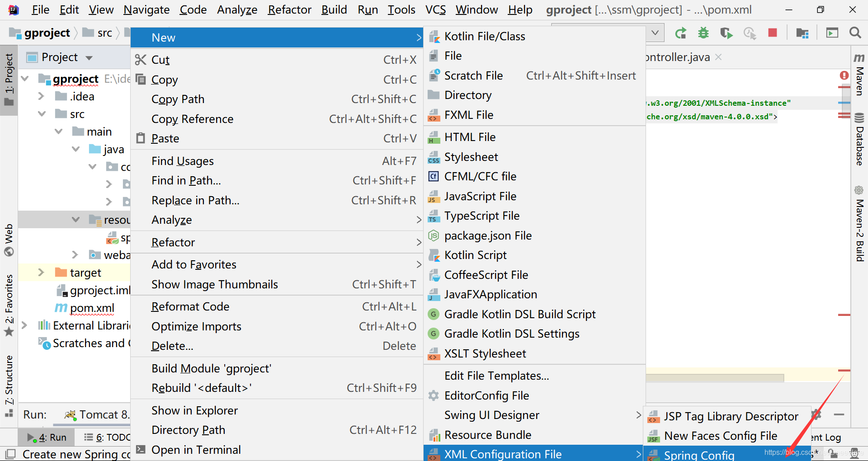The height and width of the screenshot is (461, 868).
Task: Select EditorConfig File entry
Action: click(534, 395)
